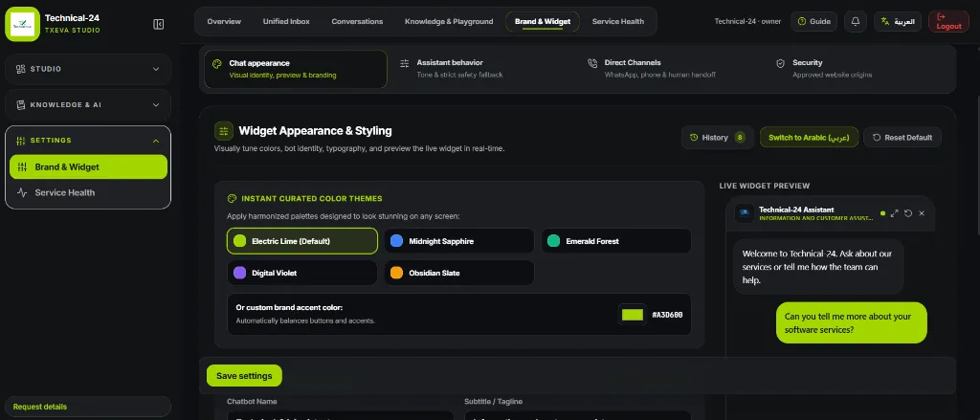980x420 pixels.
Task: Click Widget Appearance heading icon
Action: 224,131
